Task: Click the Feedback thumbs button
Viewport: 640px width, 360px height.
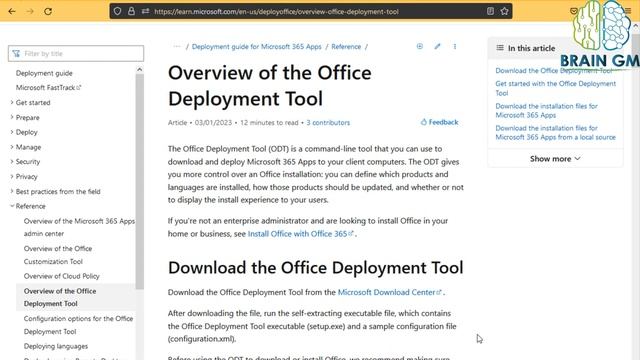Action: (439, 122)
